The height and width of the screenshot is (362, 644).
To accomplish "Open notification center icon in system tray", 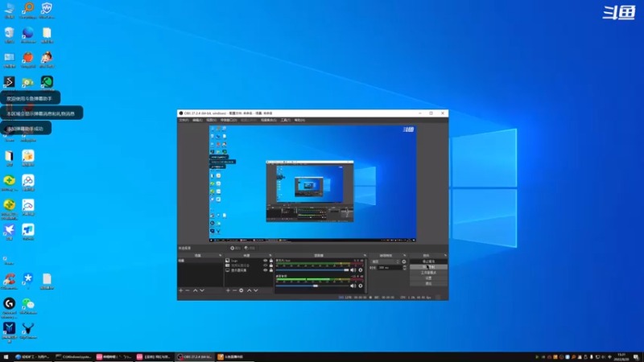I will pyautogui.click(x=636, y=357).
